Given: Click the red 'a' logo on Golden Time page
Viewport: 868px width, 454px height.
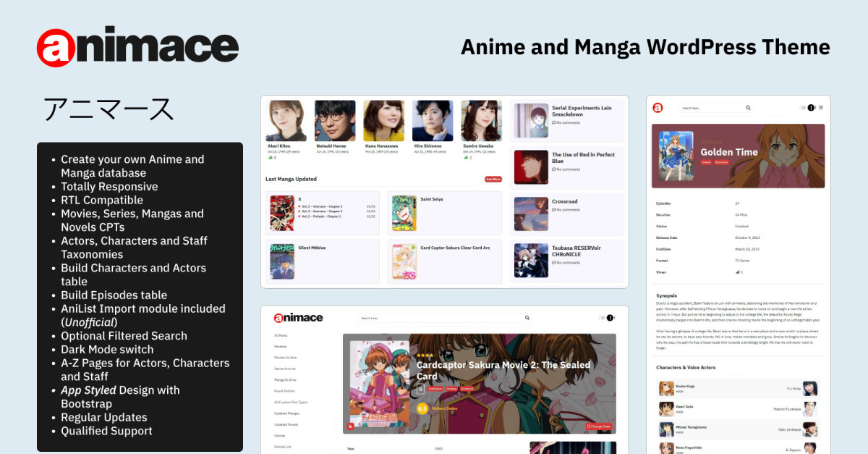Looking at the screenshot, I should [658, 108].
